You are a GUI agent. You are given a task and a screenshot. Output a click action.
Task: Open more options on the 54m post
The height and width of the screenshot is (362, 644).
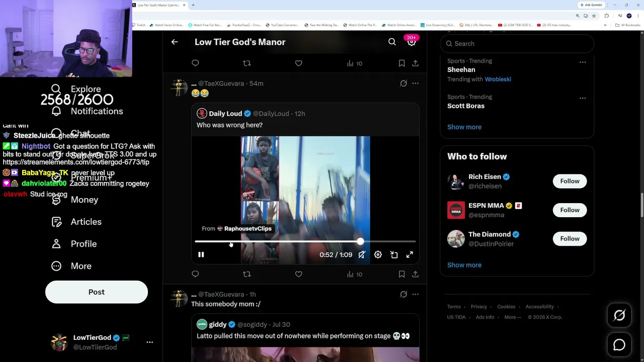415,83
